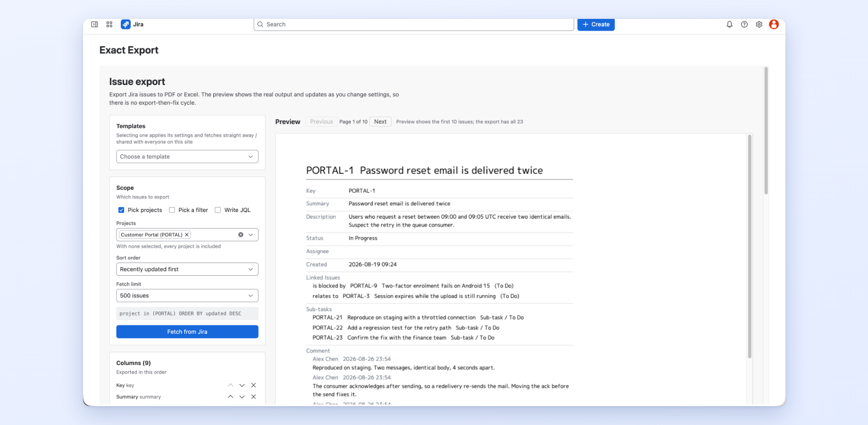The width and height of the screenshot is (868, 425).
Task: Click the In Progress status value
Action: [x=363, y=238]
